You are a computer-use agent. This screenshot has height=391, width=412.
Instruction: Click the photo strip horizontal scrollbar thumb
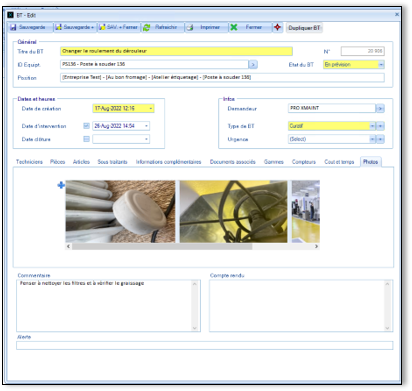[162, 246]
